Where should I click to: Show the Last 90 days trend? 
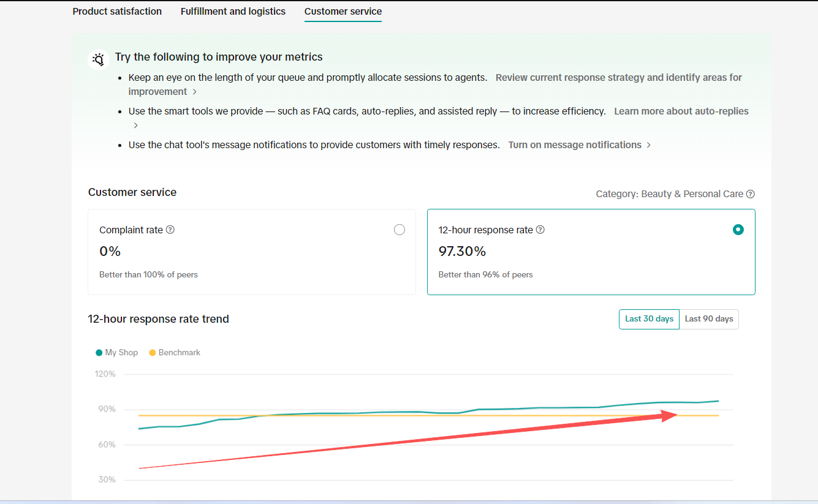709,319
